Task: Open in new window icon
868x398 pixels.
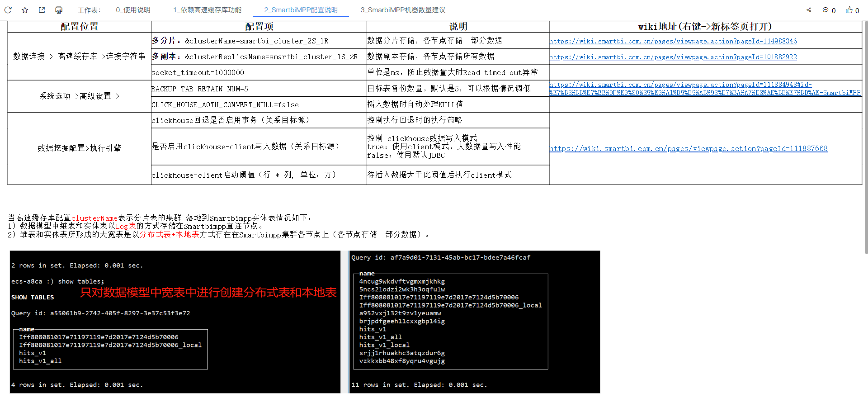Action: click(x=42, y=10)
